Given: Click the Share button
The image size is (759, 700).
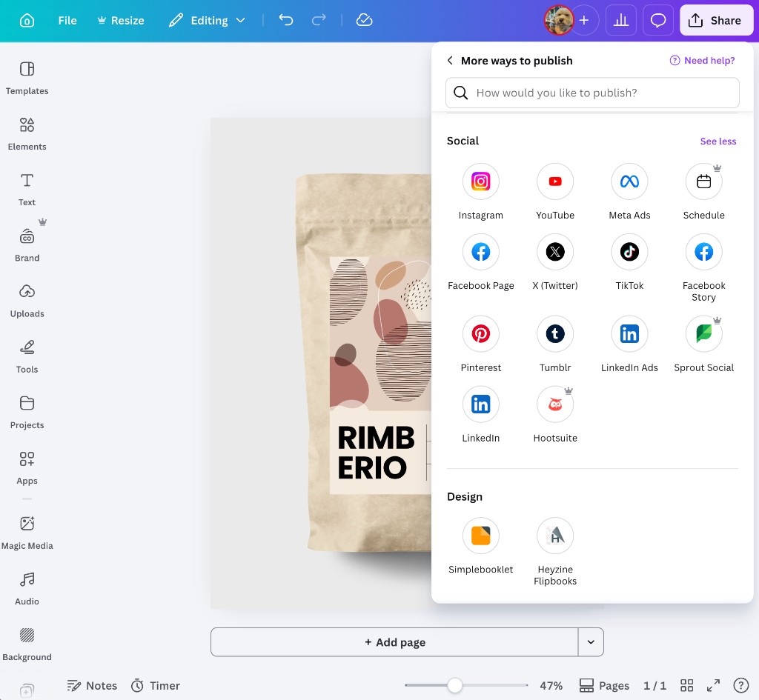Looking at the screenshot, I should (716, 20).
